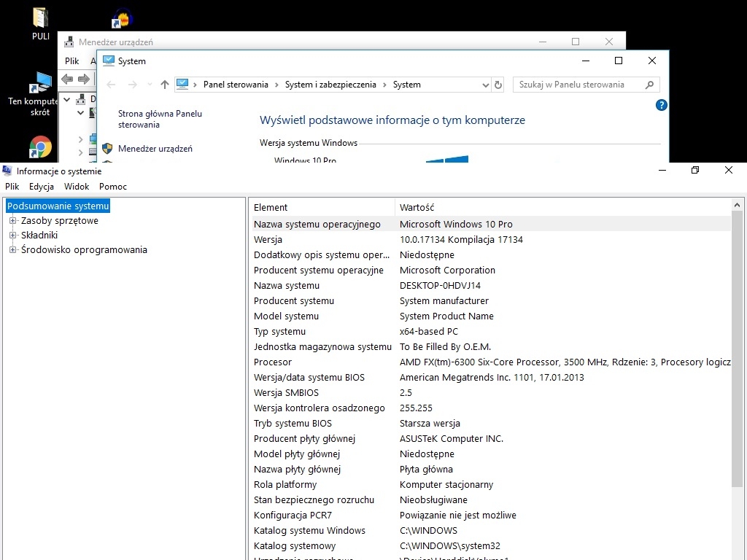This screenshot has width=747, height=560.
Task: Expand the Środowisko oprogramowania tree node
Action: coord(13,250)
